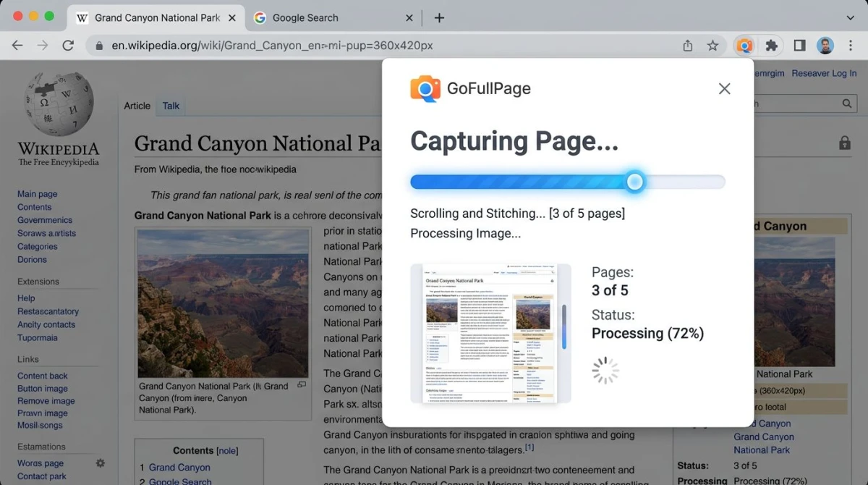Bookmark page with the star icon
The width and height of the screenshot is (868, 485).
[712, 46]
